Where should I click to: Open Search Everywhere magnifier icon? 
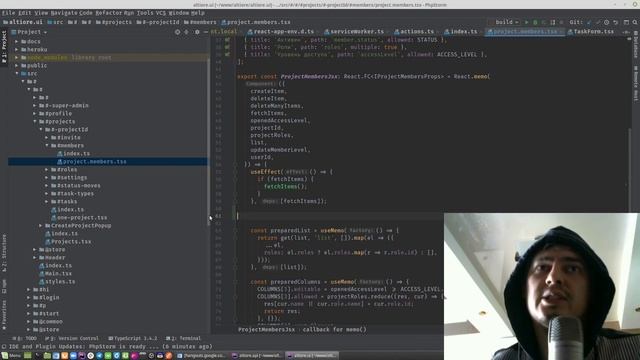[x=635, y=22]
